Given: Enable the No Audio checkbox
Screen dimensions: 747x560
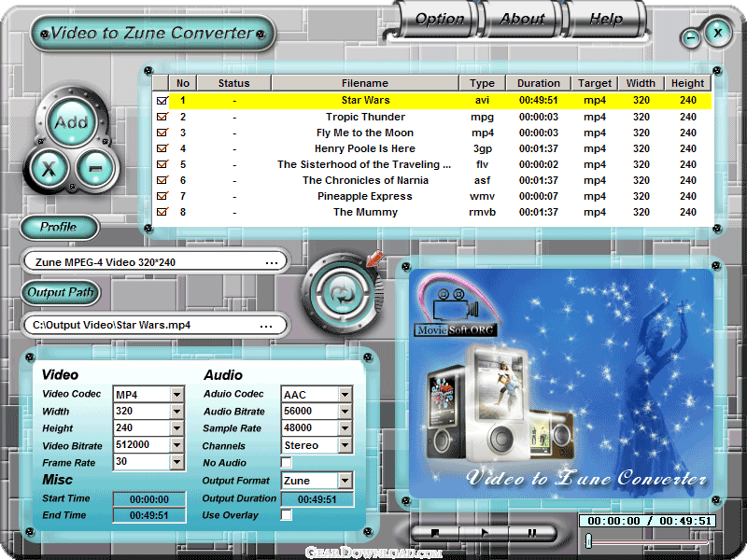Looking at the screenshot, I should tap(287, 462).
